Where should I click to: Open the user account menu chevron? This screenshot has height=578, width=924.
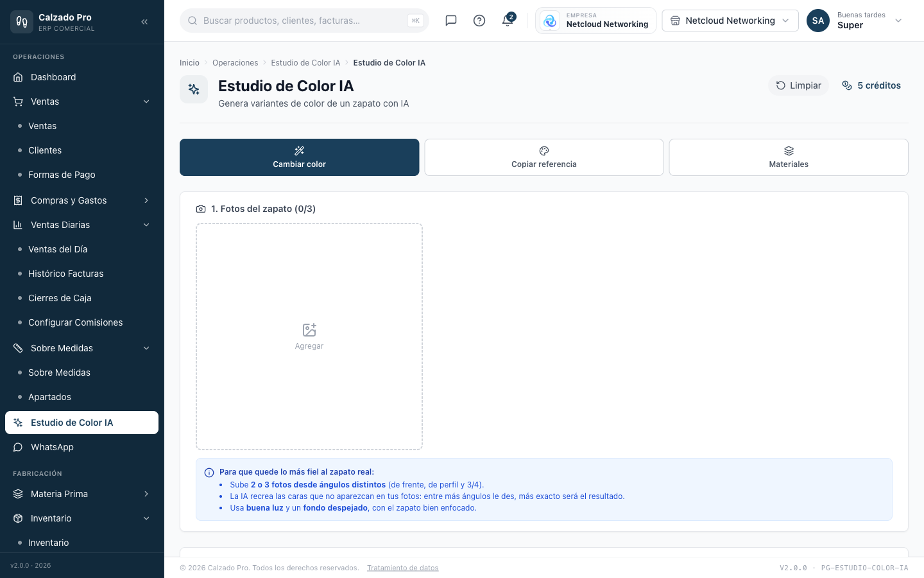point(898,21)
